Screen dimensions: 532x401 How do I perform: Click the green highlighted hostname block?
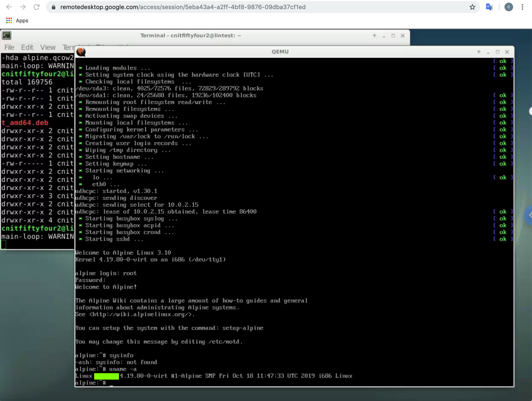(x=106, y=376)
